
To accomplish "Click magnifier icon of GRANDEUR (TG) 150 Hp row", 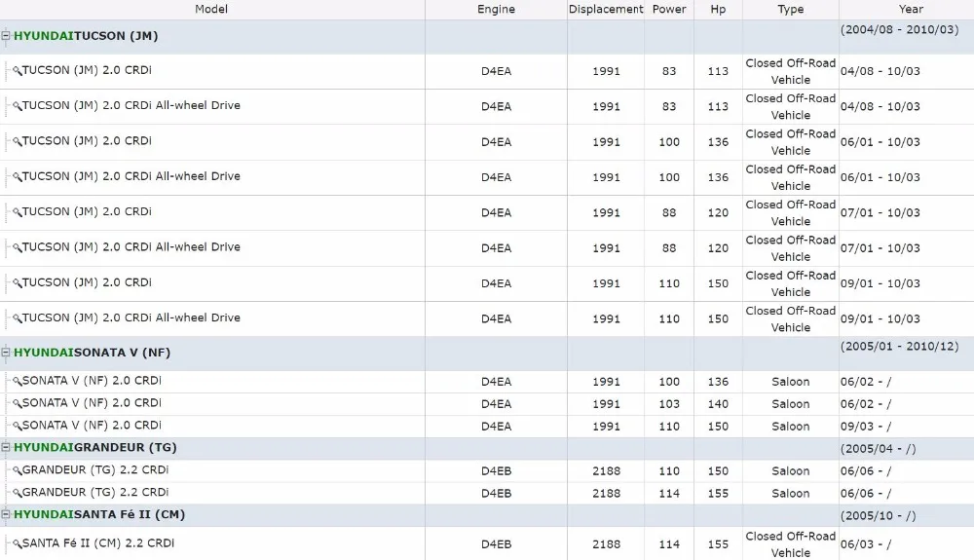I will 18,471.
